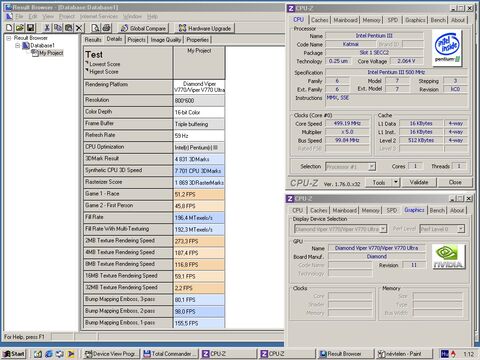Click the Cut scissors toolbar icon

point(47,28)
